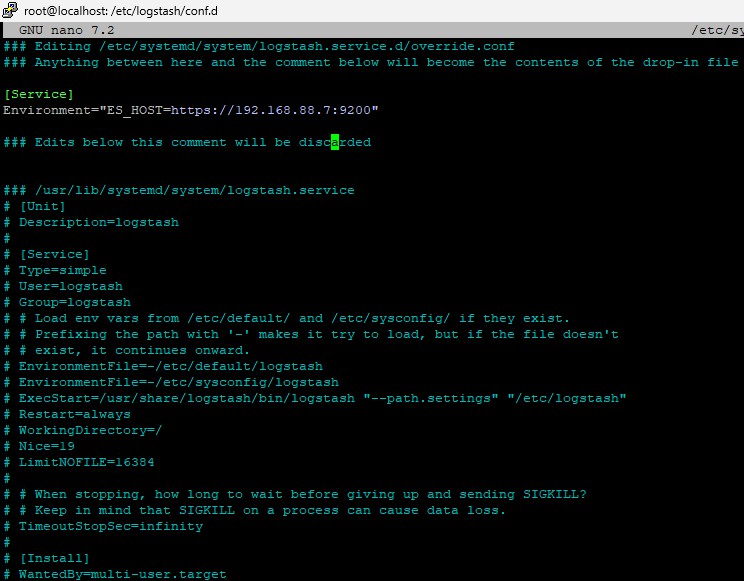744x581 pixels.
Task: Click the '# Nice=19' line
Action: pyautogui.click(x=39, y=447)
